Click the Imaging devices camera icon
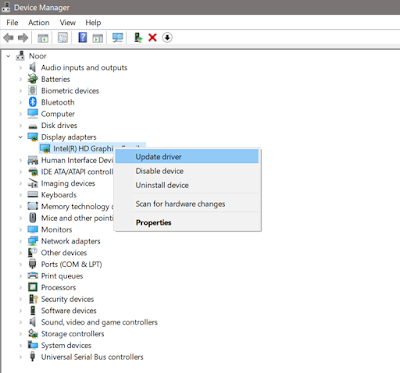 [33, 183]
